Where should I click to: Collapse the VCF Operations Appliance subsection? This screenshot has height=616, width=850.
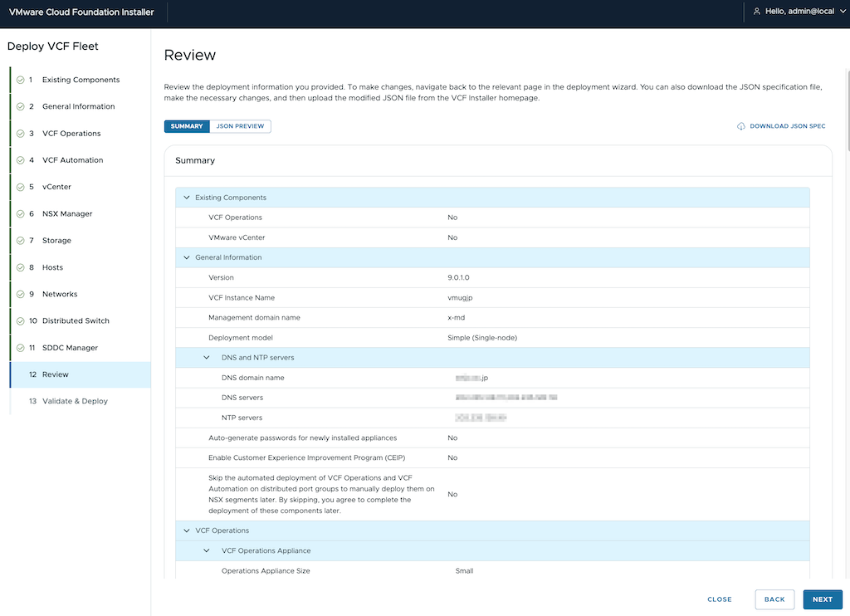coord(207,551)
